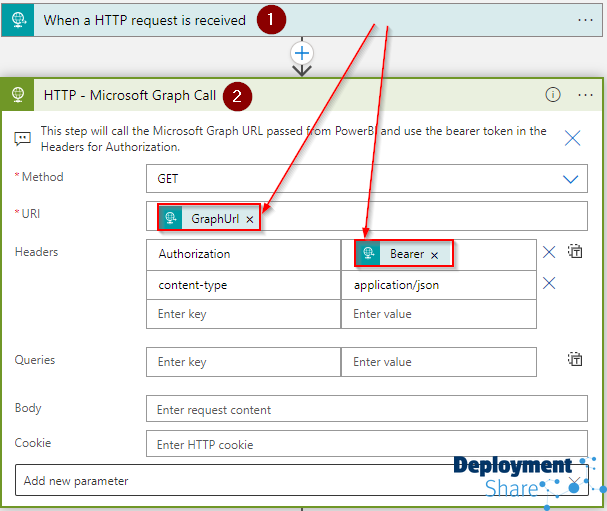Click the GraphUrl dynamic content token
The image size is (607, 511).
209,218
